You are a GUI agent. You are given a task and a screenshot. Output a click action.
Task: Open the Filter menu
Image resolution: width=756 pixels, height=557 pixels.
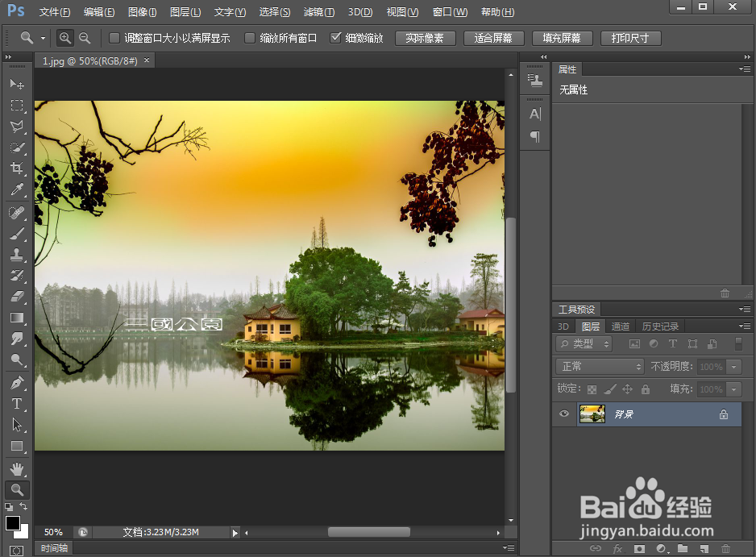point(319,12)
